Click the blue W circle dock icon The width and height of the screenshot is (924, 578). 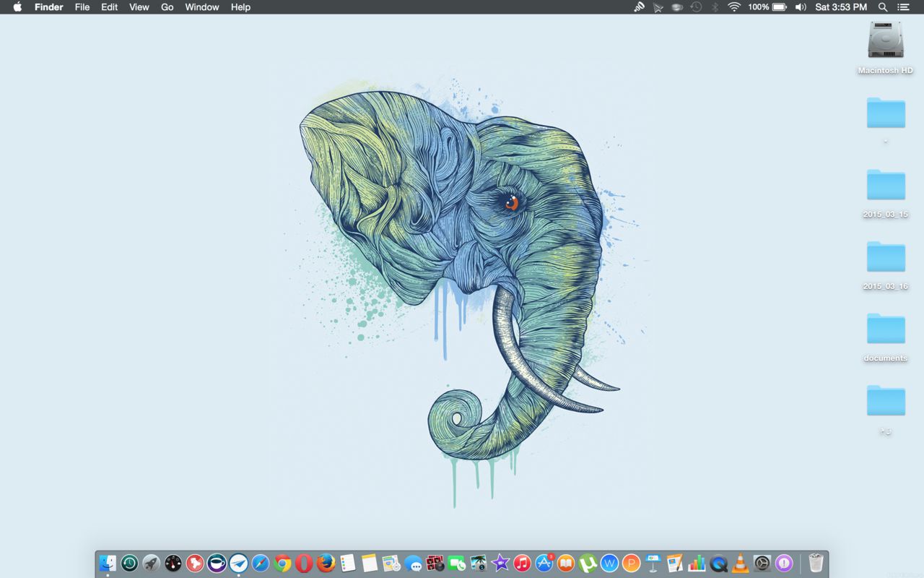(x=609, y=563)
